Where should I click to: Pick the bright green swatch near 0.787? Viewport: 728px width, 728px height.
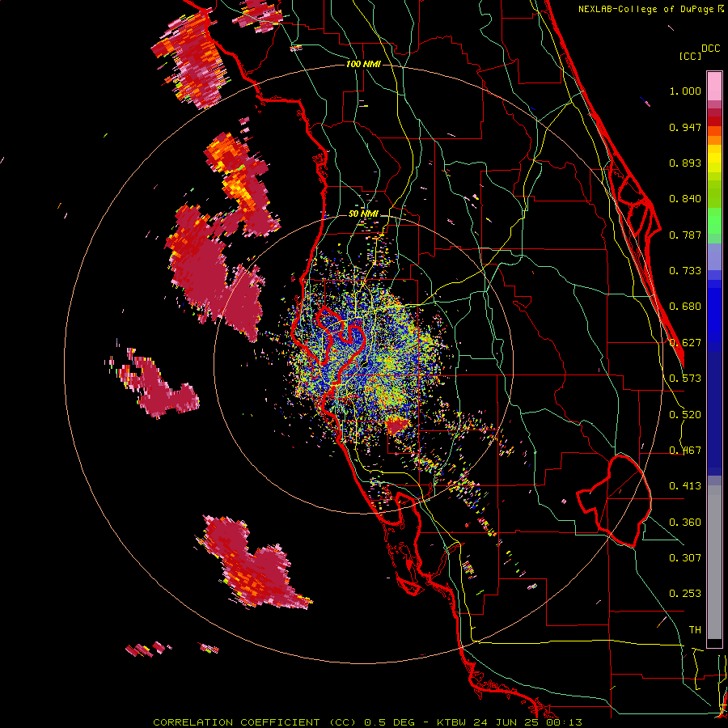[714, 221]
